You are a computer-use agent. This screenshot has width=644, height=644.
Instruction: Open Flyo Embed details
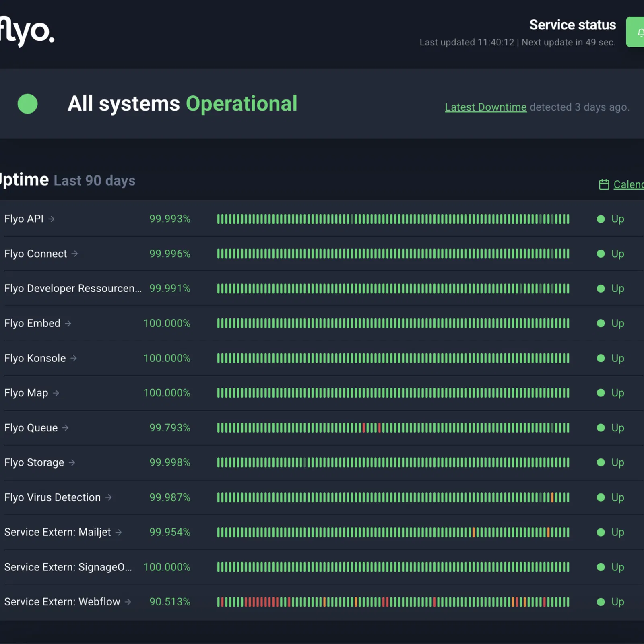(32, 323)
